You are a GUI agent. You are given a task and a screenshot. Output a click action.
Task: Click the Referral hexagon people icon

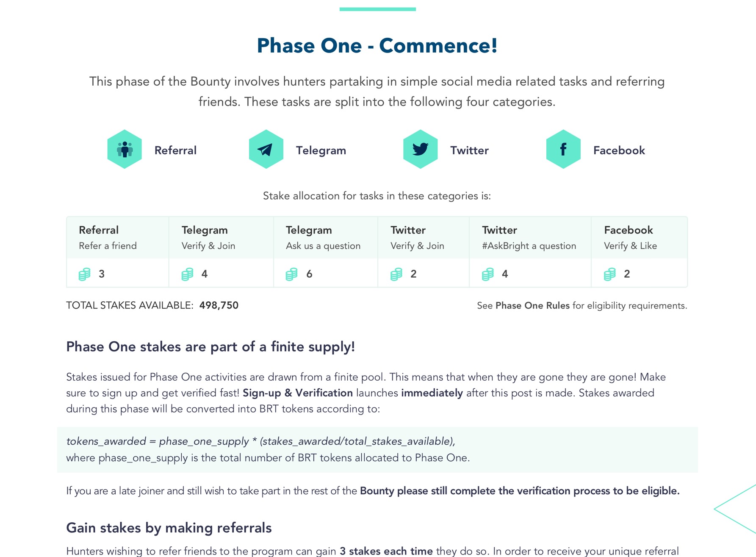[x=125, y=149]
